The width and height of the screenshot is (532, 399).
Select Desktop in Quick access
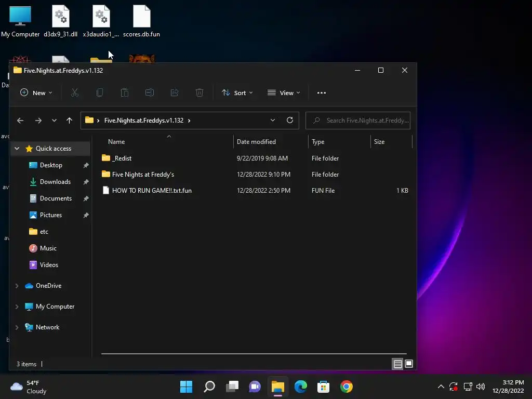pyautogui.click(x=51, y=165)
